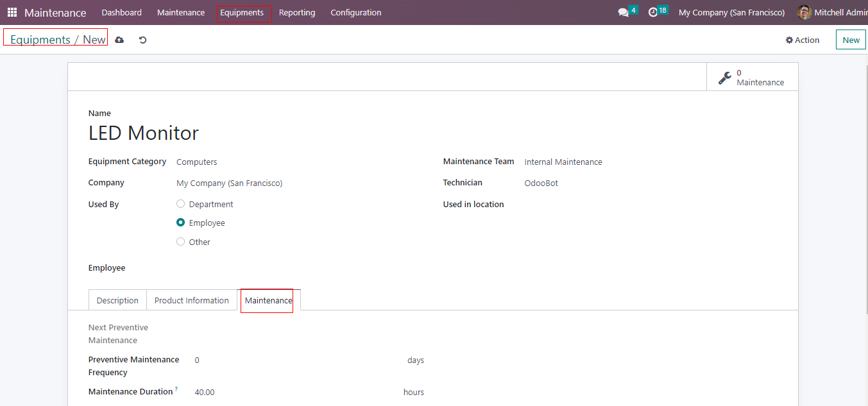Click Mitchell Admin user avatar
Image resolution: width=868 pixels, height=406 pixels.
pyautogui.click(x=804, y=12)
